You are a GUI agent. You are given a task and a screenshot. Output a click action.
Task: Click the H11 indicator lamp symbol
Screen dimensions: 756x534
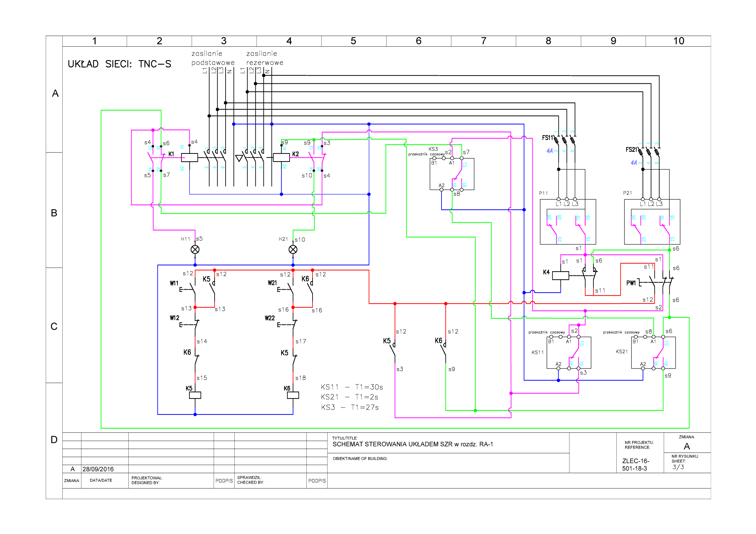click(195, 250)
